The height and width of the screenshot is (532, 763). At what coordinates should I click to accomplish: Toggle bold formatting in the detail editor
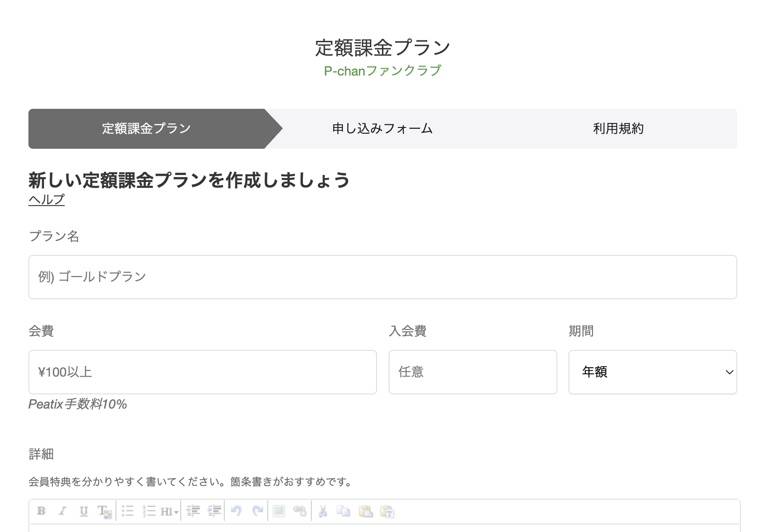pos(41,511)
